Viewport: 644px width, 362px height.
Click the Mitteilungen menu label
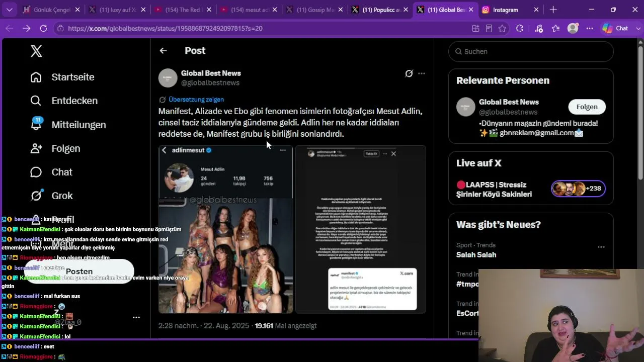(78, 125)
